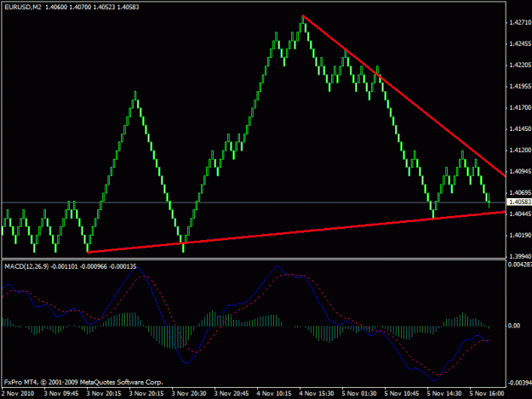Click the MACD zero level label 0.00
The width and height of the screenshot is (532, 399).
coord(513,326)
